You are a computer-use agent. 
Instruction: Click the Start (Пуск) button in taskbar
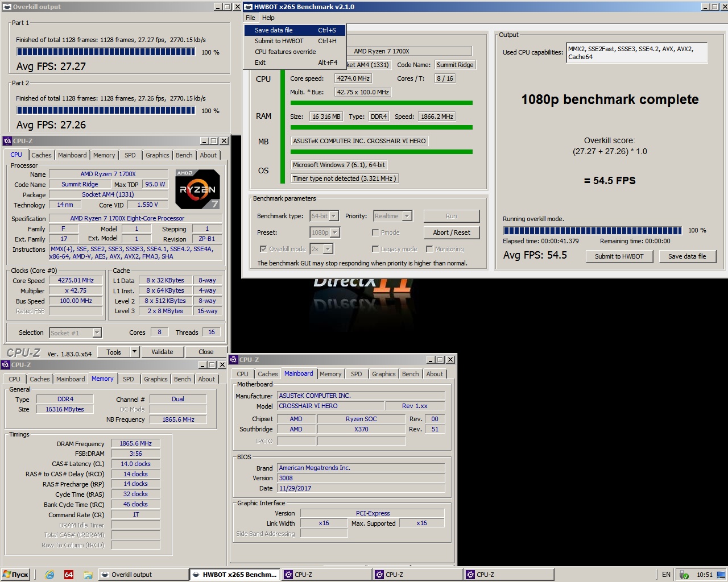[15, 575]
